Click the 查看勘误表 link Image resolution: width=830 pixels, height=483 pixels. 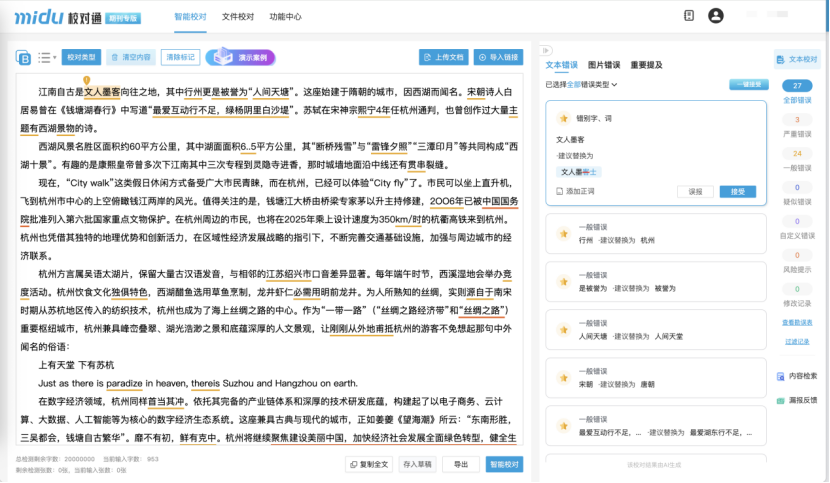[797, 323]
